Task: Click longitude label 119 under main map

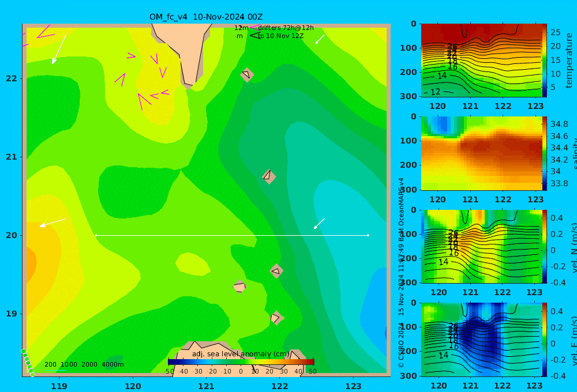Action: [59, 386]
